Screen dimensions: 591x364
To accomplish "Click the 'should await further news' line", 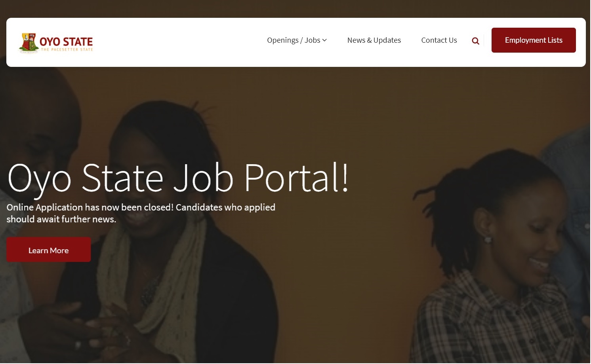I will (61, 219).
